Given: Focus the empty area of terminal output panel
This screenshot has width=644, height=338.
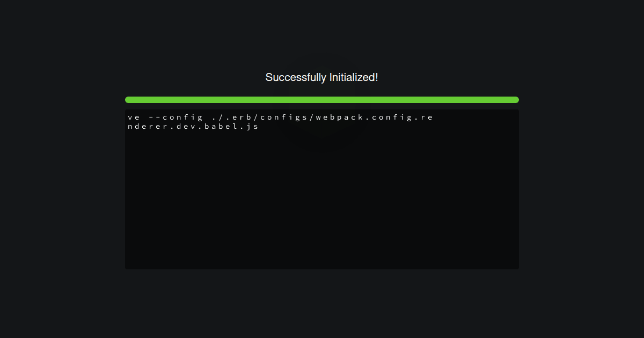Looking at the screenshot, I should click(x=322, y=204).
